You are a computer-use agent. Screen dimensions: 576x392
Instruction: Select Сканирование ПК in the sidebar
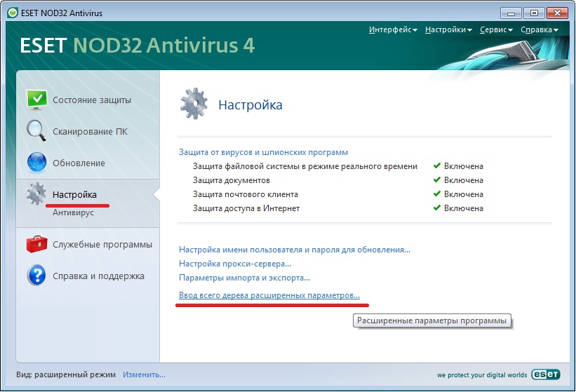coord(90,132)
